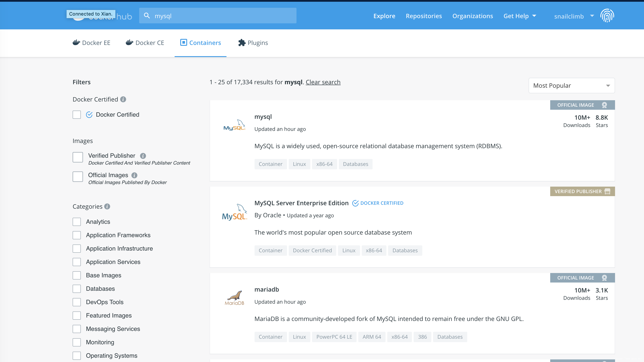The height and width of the screenshot is (362, 644).
Task: Expand the Get Help navigation menu
Action: coord(520,16)
